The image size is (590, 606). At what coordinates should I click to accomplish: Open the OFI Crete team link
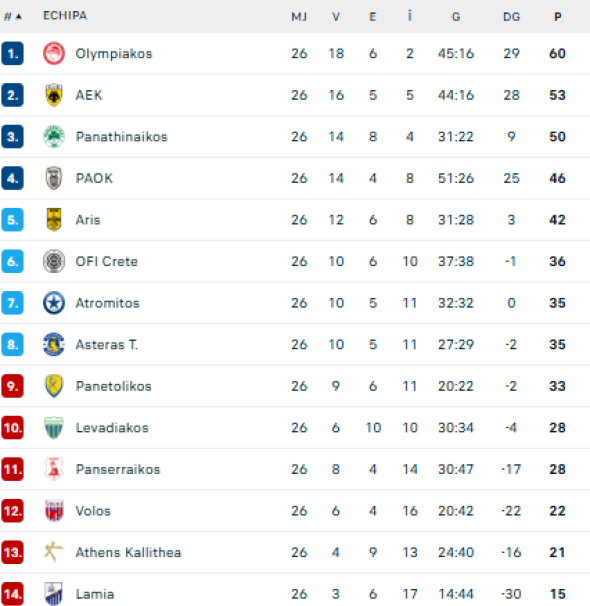click(106, 261)
